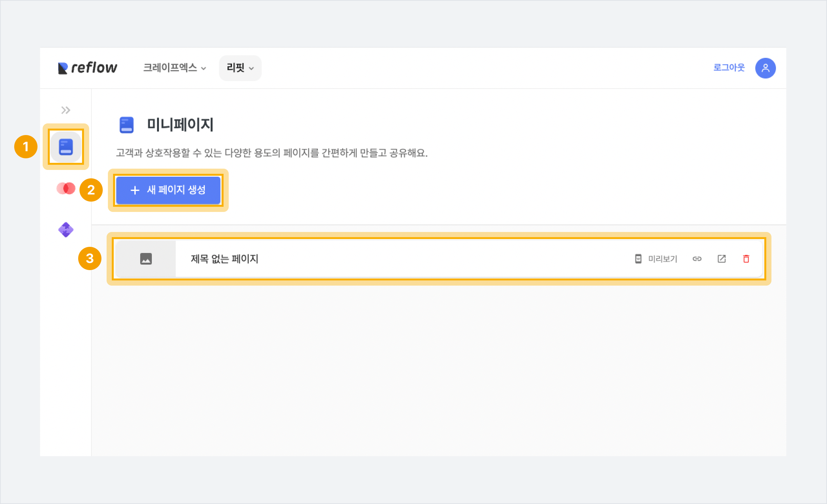
Task: Copy link icon for 제목 없는 페이지
Action: [x=697, y=259]
